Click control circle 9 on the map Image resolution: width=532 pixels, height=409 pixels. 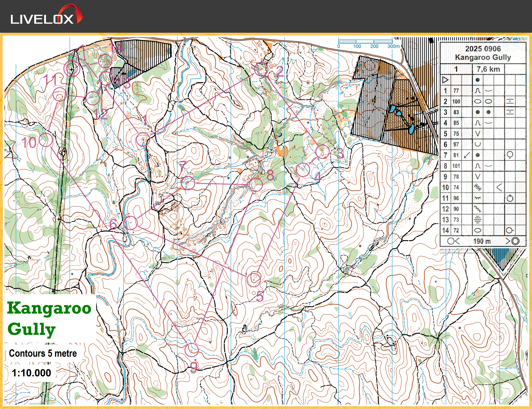[x=192, y=350]
